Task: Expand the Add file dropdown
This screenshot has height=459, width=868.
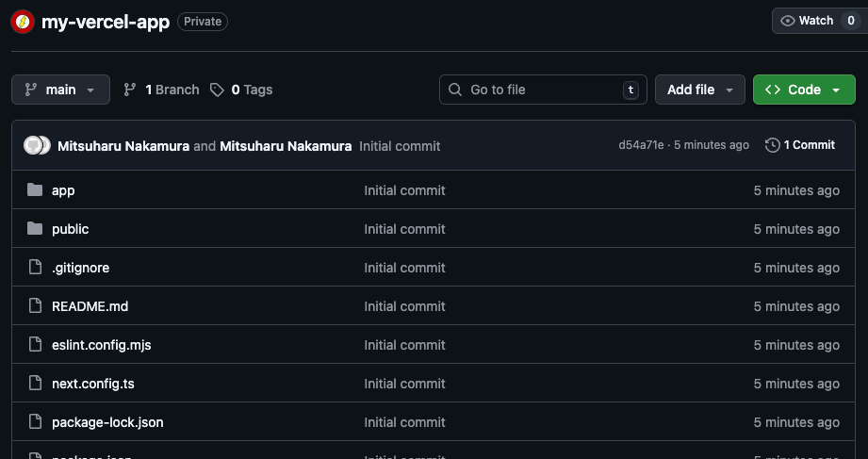Action: pos(699,90)
